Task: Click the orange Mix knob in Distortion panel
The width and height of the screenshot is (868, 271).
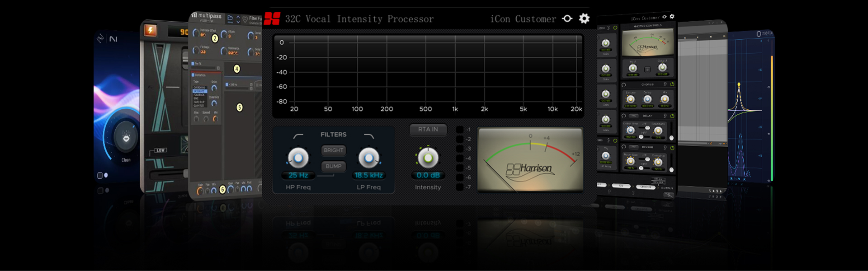Action: [215, 119]
